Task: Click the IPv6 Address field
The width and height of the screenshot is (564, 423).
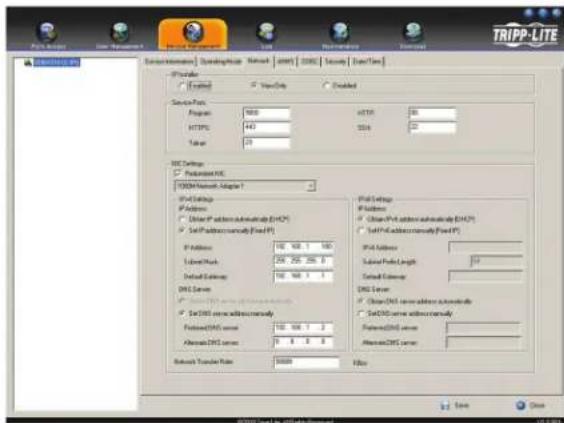Action: [486, 247]
